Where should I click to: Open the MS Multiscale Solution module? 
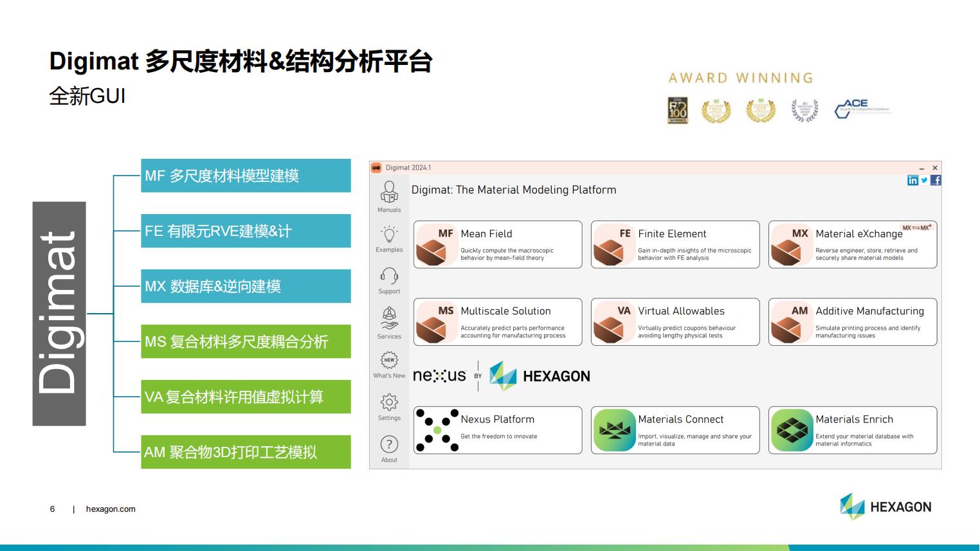click(498, 321)
